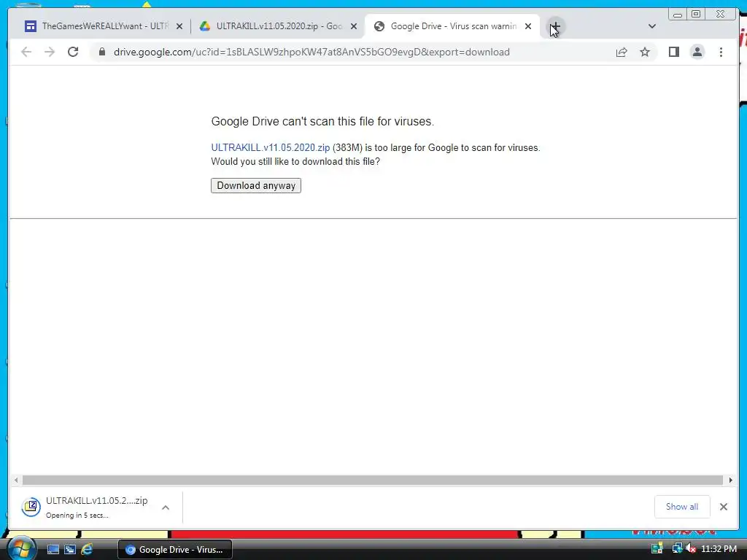Click the tray icon left of network icon
This screenshot has width=747, height=560.
click(x=657, y=548)
